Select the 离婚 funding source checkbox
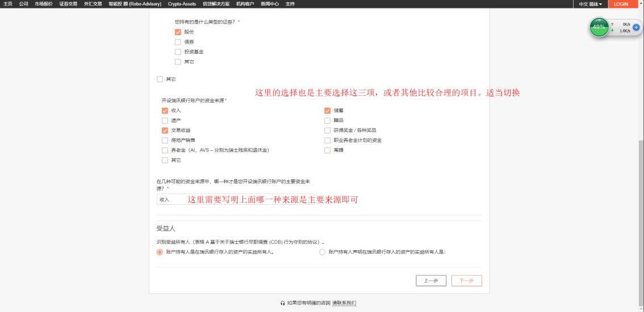644x312 pixels. tap(327, 150)
